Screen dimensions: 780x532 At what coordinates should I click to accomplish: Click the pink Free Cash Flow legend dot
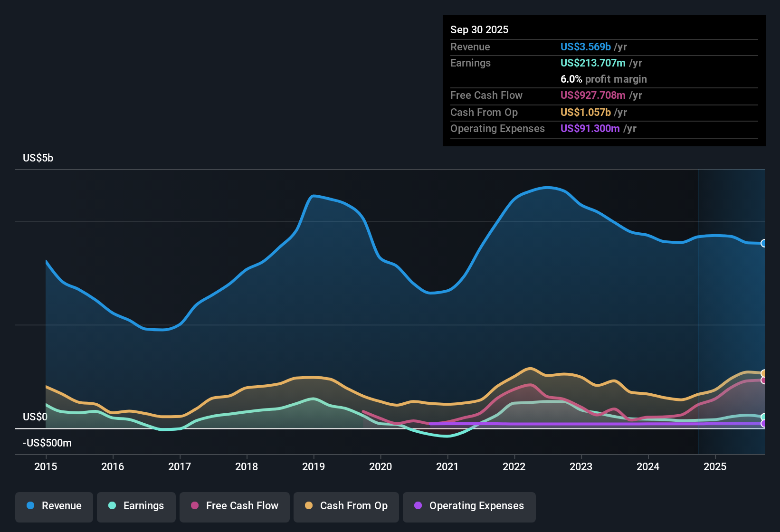click(x=195, y=506)
